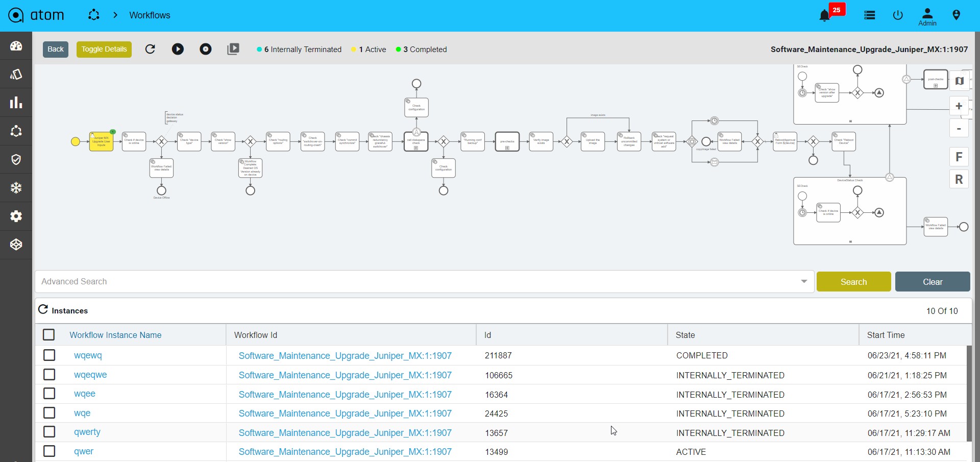The image size is (980, 462).
Task: Filter by 6 Internally Terminated status
Action: (299, 50)
